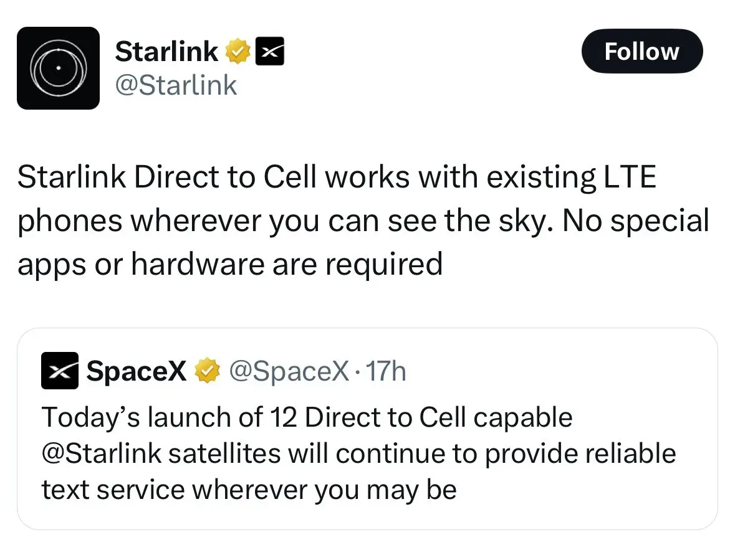
Task: Select the quoted tweet's text body
Action: click(x=358, y=453)
